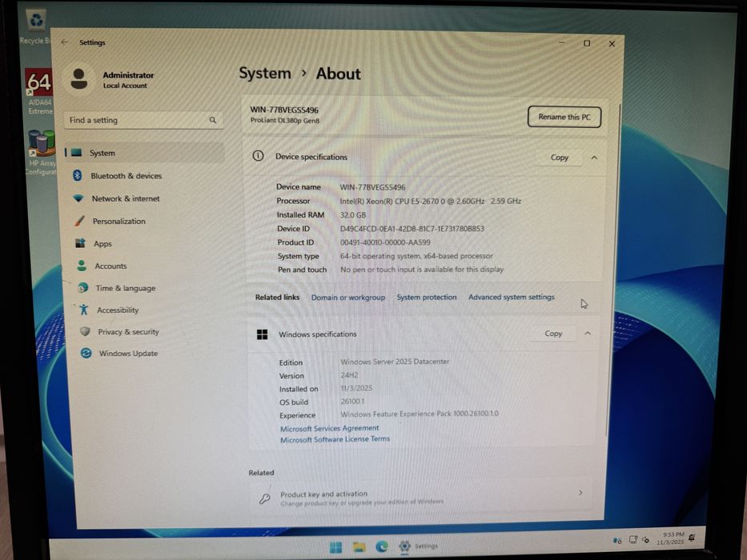Select the Device ID value text

click(x=412, y=229)
